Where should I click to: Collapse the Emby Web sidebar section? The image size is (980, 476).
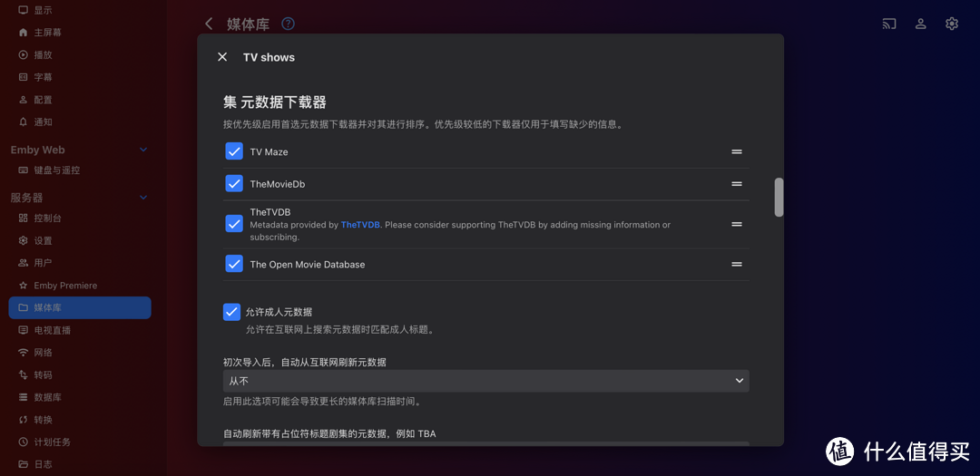tap(143, 150)
